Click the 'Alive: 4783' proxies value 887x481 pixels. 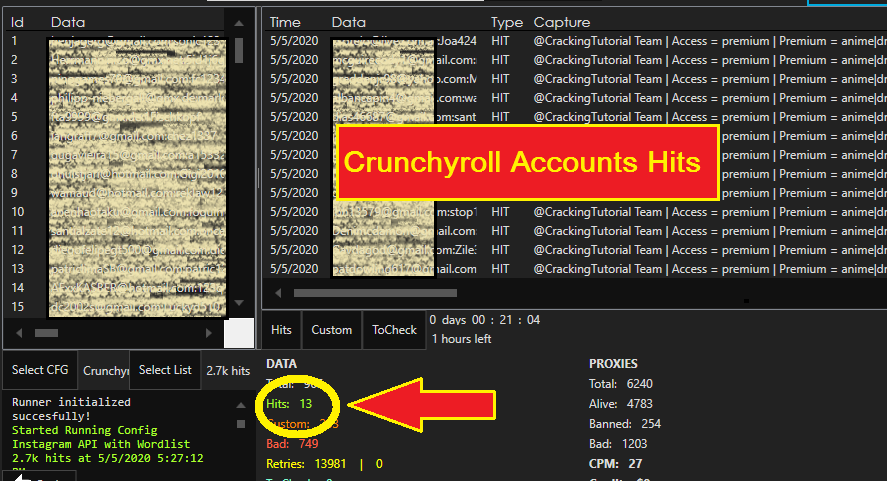[621, 404]
